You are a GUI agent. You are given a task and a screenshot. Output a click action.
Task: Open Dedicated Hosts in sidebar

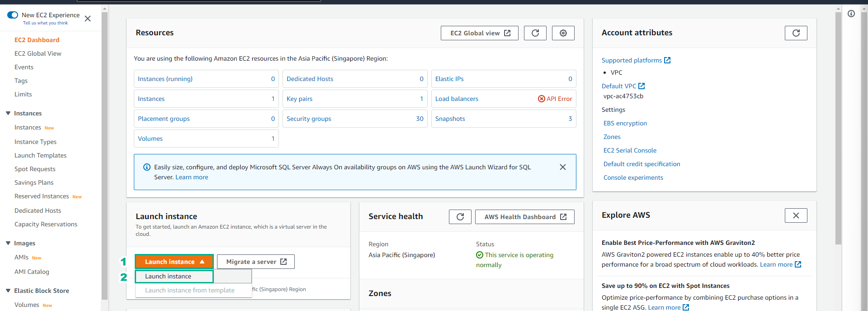pyautogui.click(x=38, y=211)
